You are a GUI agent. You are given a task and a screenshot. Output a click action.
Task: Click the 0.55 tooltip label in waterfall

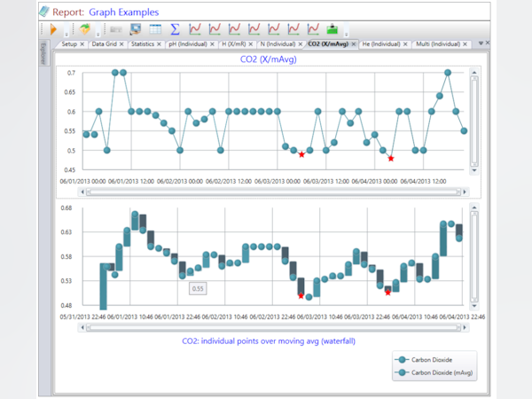pos(198,289)
